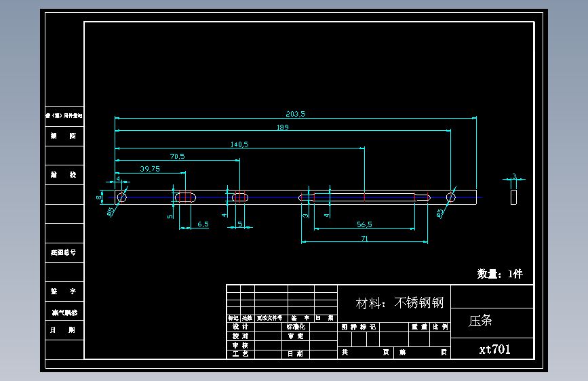The width and height of the screenshot is (588, 381).
Task: Click the 共 page count label
Action: point(345,352)
